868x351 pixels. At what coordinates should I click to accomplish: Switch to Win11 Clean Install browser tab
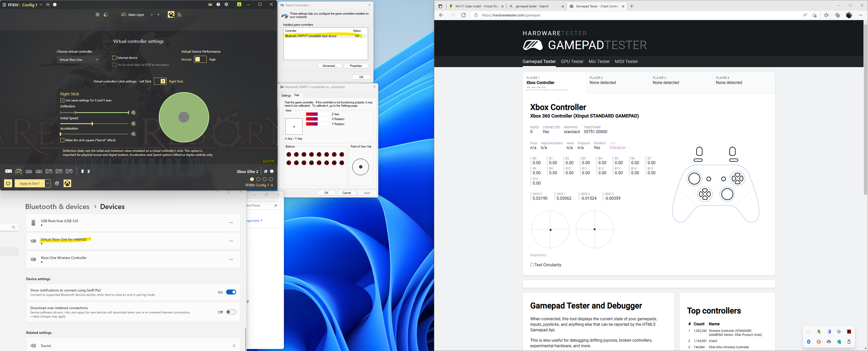click(476, 6)
